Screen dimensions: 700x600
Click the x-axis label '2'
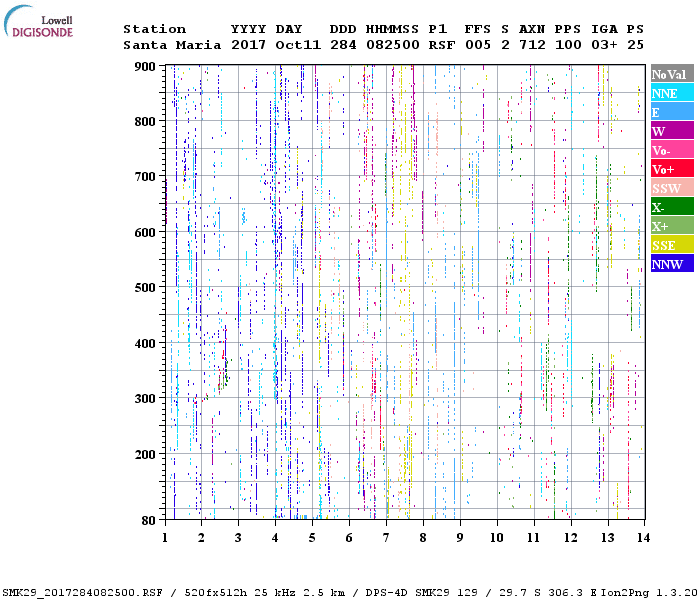(201, 538)
